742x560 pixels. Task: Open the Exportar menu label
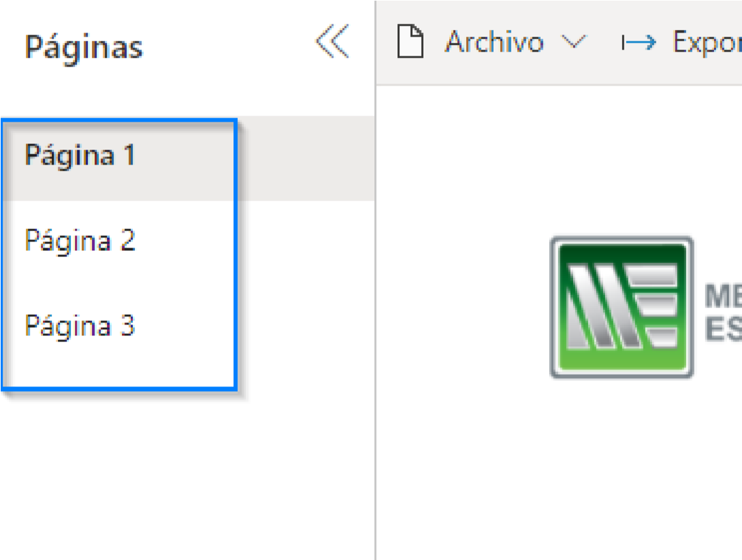click(x=707, y=43)
